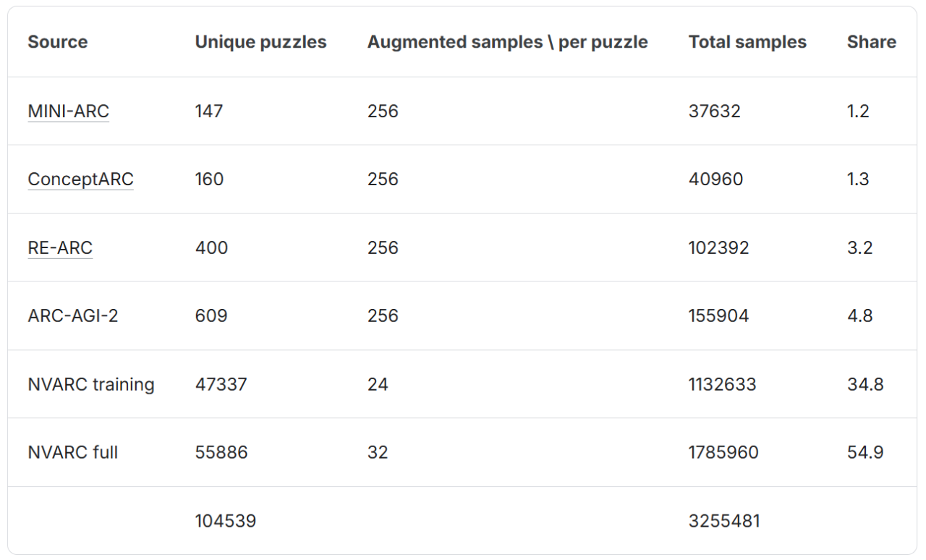Click the 34.8 share value

coord(865,384)
